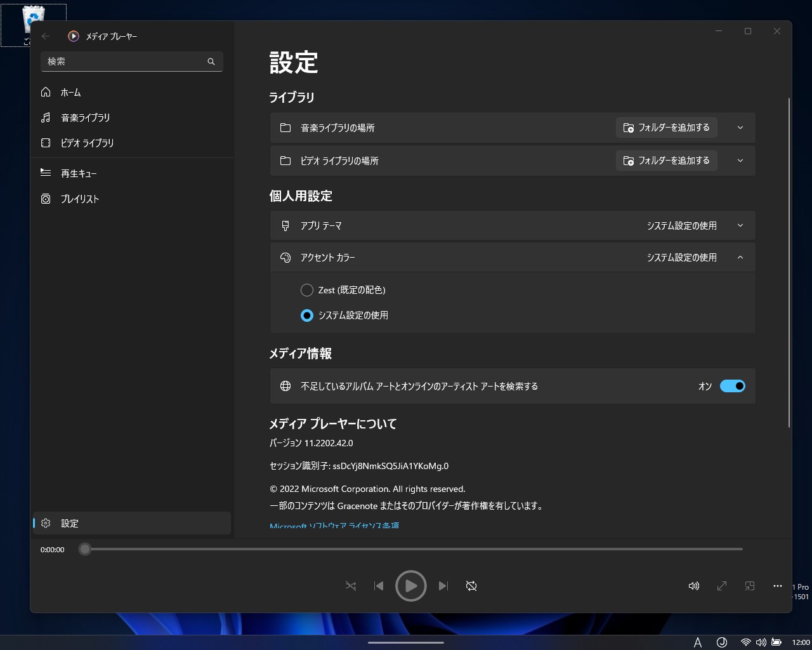Open the アプリ テーマ dropdown

tap(739, 225)
